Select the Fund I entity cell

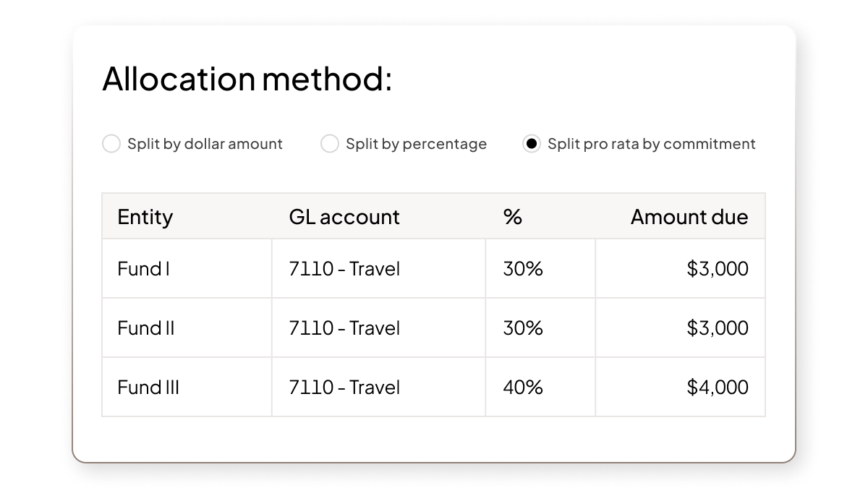[x=142, y=268]
